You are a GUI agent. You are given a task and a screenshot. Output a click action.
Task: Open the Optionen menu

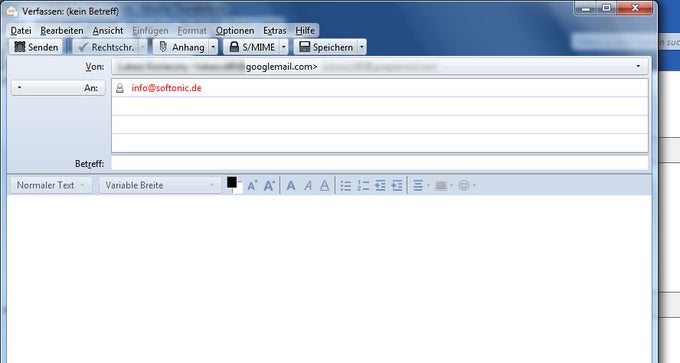235,31
